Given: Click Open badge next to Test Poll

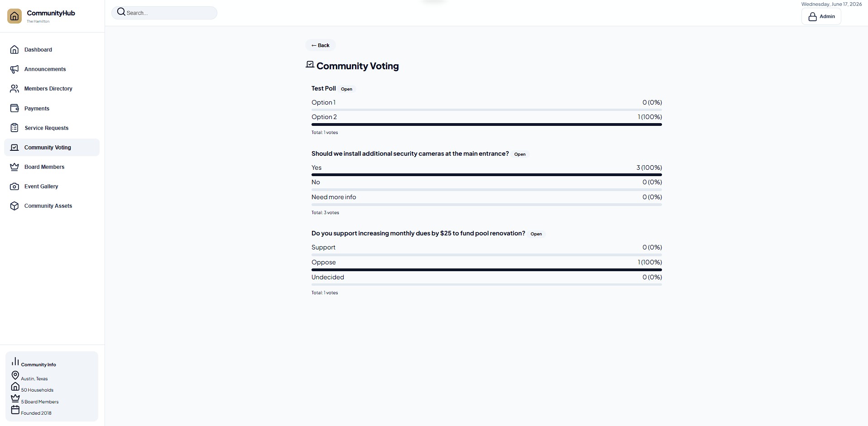Looking at the screenshot, I should (346, 89).
